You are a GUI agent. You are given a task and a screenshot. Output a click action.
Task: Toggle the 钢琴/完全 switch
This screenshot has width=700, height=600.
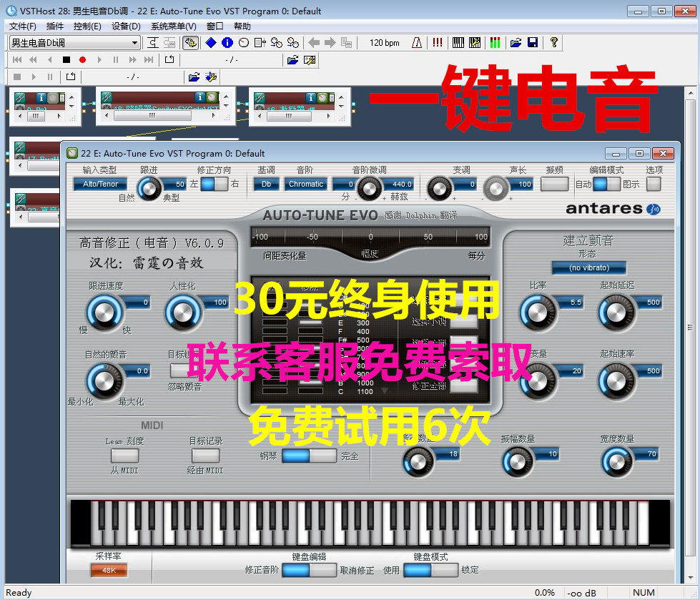coord(310,456)
